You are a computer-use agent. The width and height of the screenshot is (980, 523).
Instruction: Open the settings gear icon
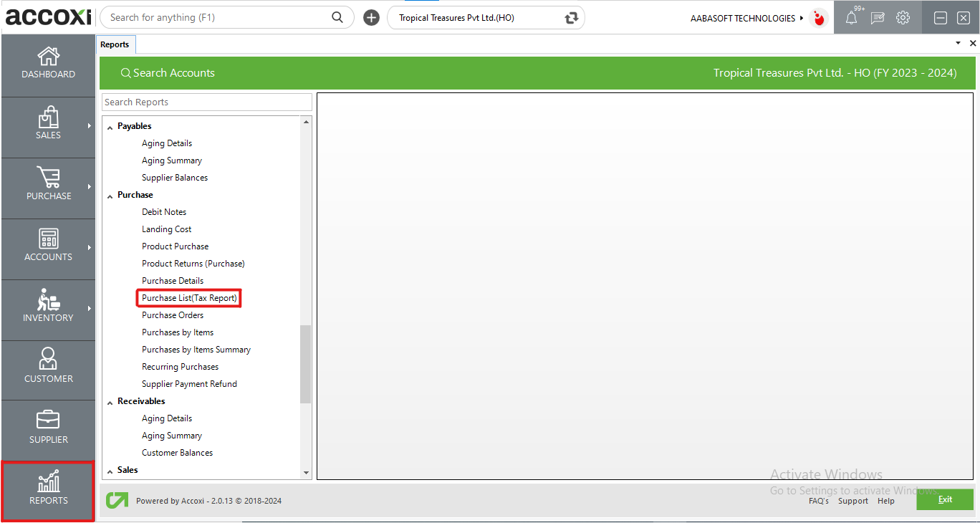903,18
